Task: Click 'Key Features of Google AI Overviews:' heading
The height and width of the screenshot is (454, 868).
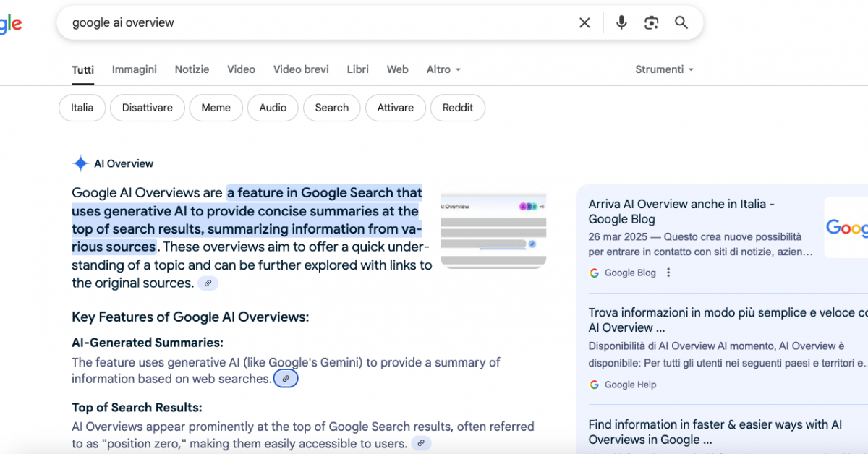Action: coord(190,317)
